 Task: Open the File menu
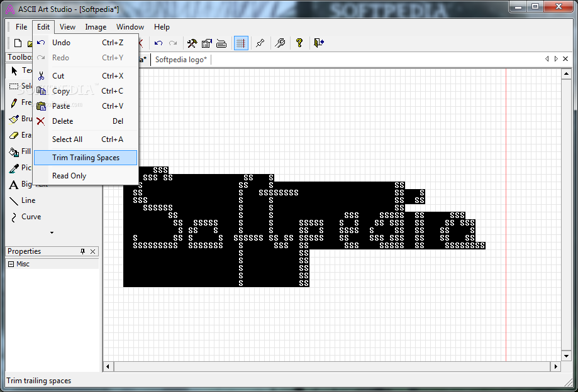[21, 27]
